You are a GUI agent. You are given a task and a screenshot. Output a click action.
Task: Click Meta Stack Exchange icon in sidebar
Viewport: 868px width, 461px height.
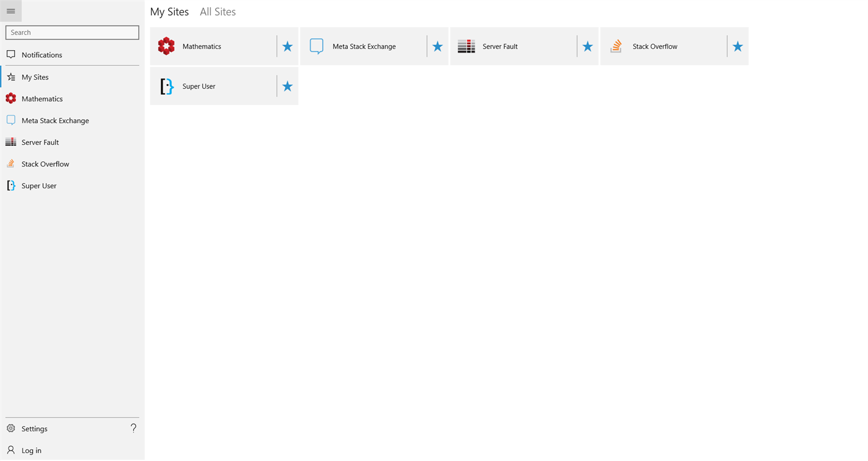(x=11, y=120)
